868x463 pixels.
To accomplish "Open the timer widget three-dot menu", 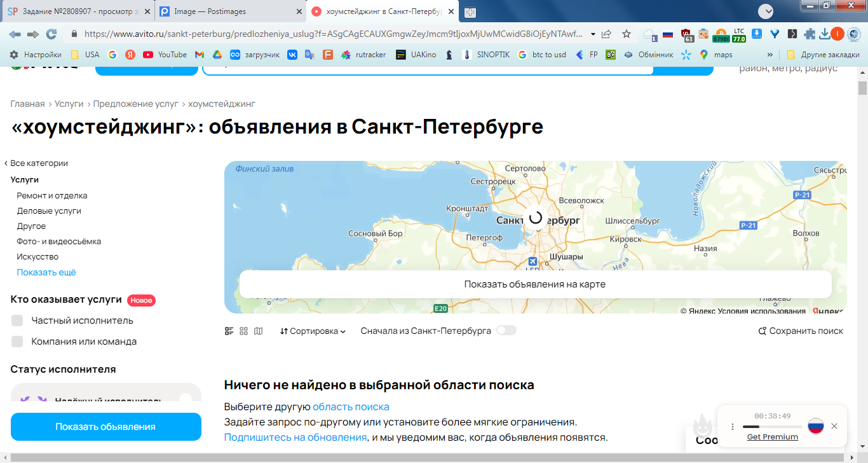I will tap(733, 427).
